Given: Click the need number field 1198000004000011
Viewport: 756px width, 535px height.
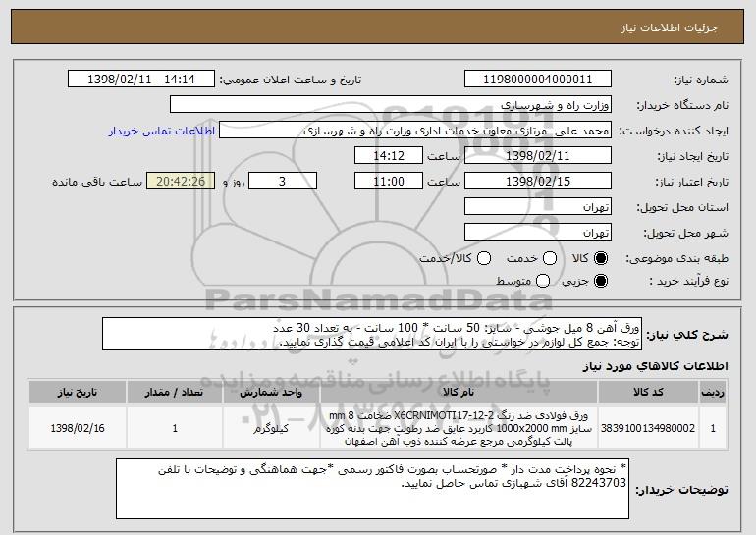Looking at the screenshot, I should 538,80.
